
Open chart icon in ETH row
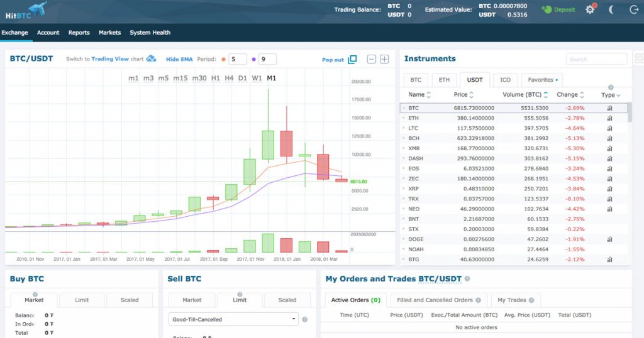(x=609, y=118)
